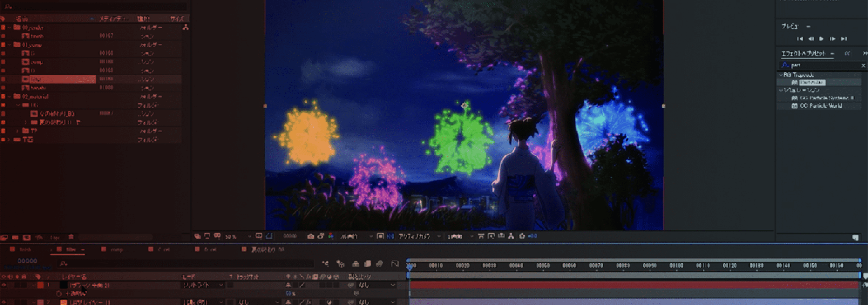Click the timeline current time indicator
Screen dimensions: 868x305
(x=410, y=267)
